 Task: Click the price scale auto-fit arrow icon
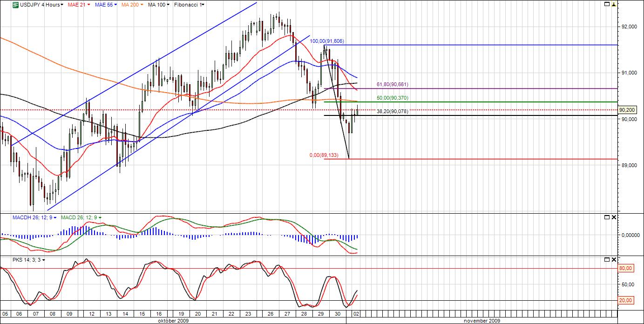point(614,4)
